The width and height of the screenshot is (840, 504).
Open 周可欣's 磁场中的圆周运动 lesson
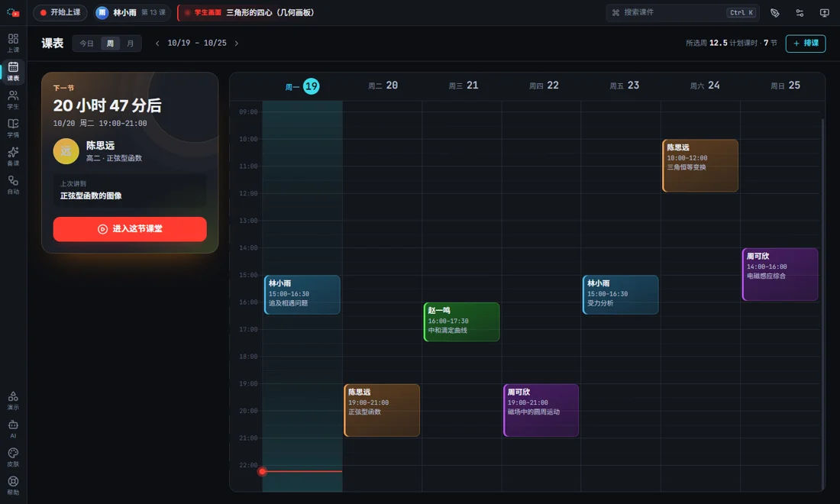point(541,410)
